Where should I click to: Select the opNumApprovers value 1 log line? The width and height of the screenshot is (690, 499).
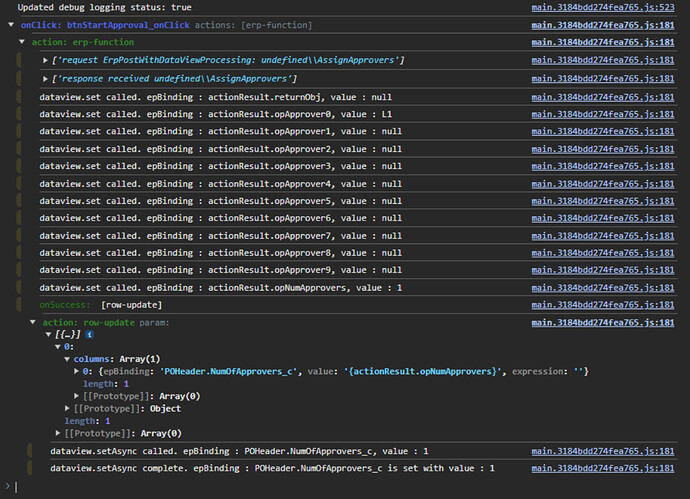coord(220,288)
